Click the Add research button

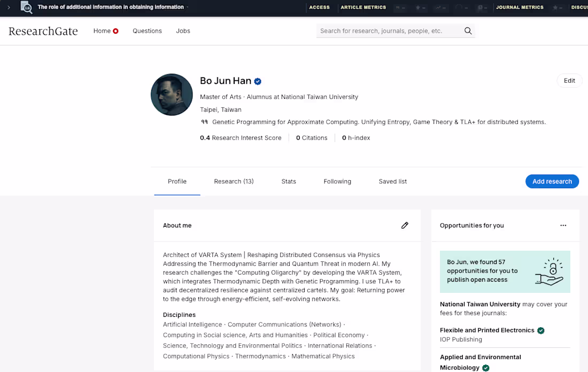(x=552, y=182)
